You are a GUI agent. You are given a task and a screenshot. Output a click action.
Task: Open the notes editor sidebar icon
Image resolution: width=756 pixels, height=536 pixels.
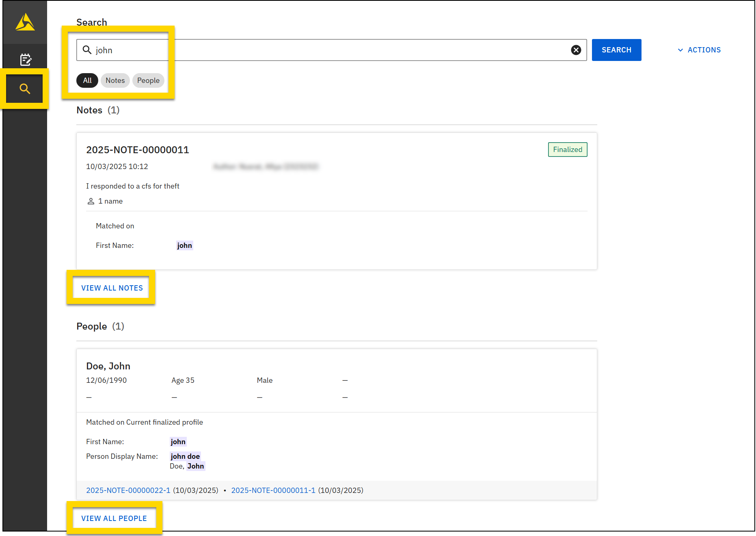(x=26, y=60)
